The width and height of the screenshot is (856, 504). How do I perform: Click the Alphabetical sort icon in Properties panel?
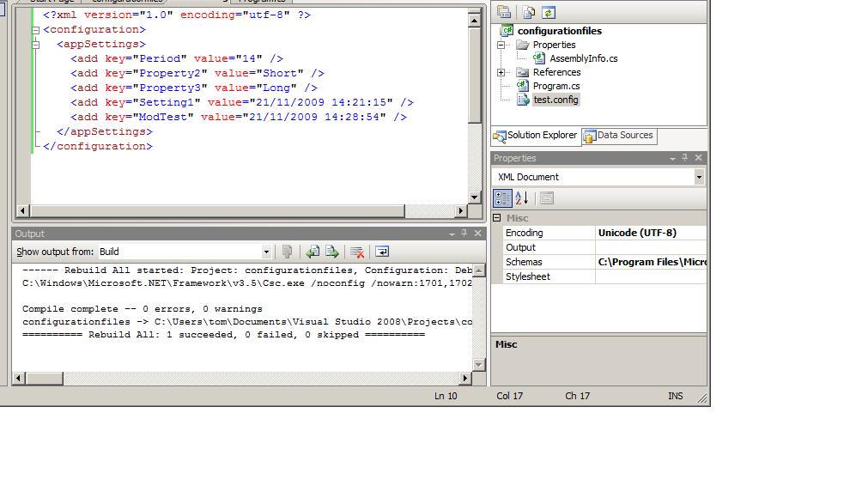coord(522,198)
